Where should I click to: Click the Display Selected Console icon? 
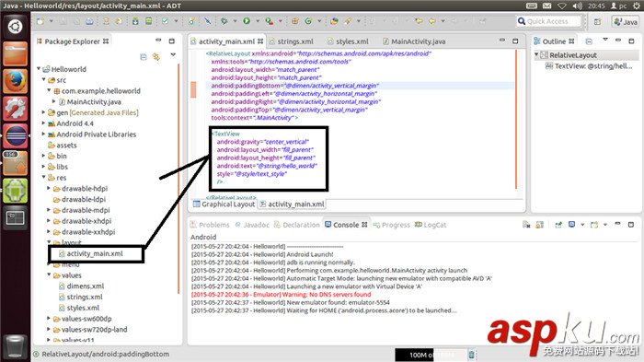571,225
